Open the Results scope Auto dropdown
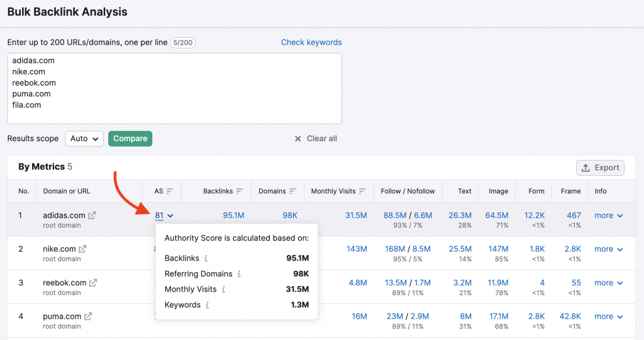The width and height of the screenshot is (644, 340). point(84,139)
